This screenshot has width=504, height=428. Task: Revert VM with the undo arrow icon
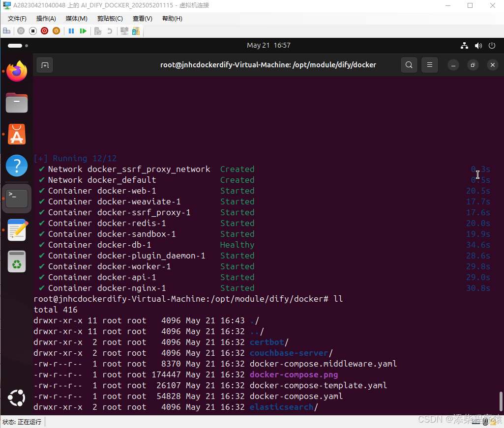110,31
